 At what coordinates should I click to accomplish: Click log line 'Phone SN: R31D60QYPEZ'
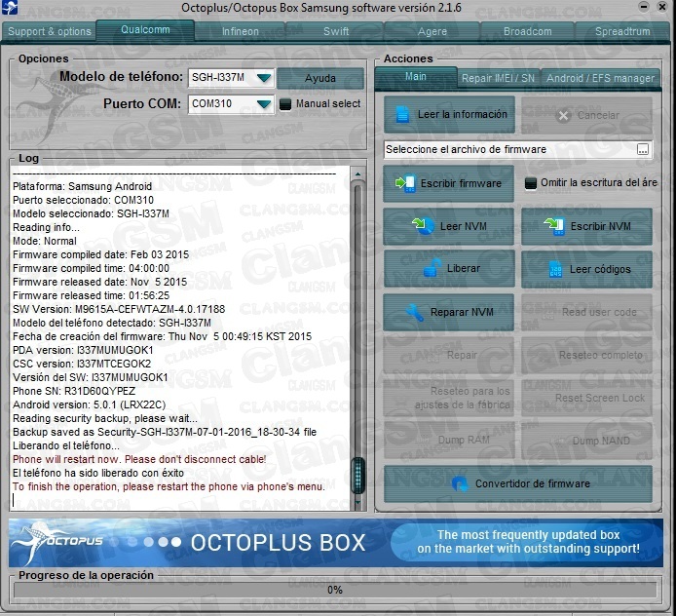coord(74,391)
